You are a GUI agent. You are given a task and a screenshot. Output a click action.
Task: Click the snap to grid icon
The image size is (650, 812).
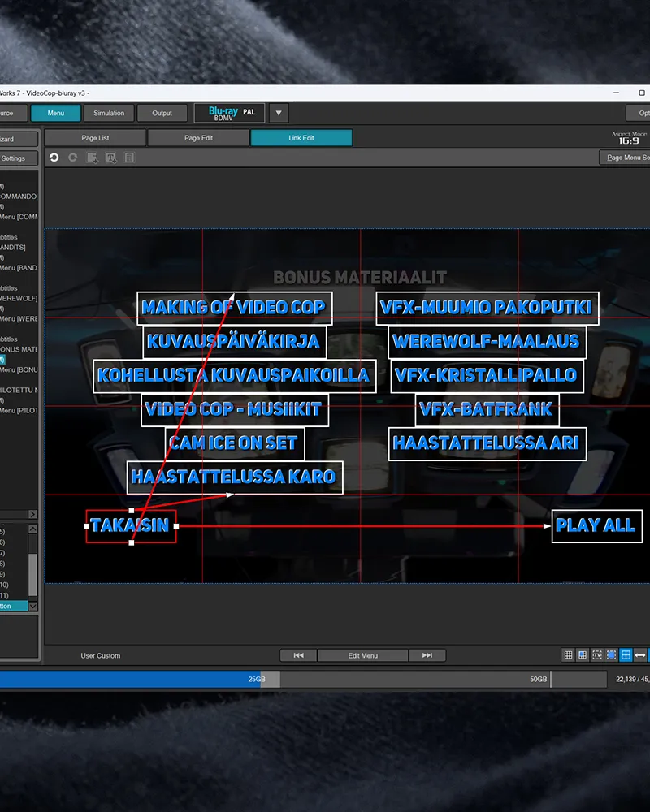pos(583,655)
